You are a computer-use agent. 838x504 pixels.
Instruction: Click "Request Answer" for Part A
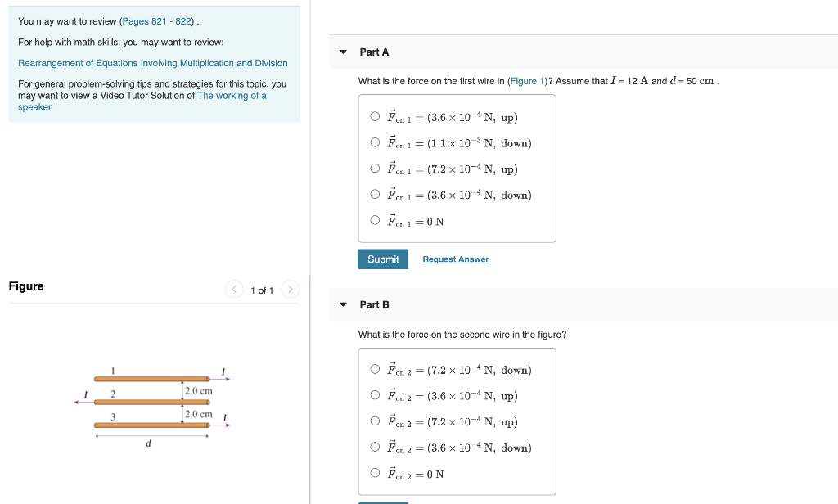tap(455, 259)
